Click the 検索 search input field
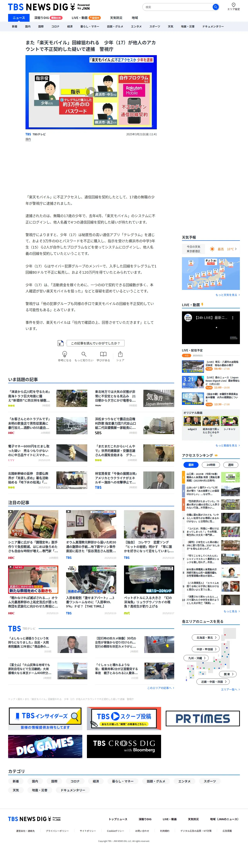The height and width of the screenshot is (868, 248). [178, 7]
